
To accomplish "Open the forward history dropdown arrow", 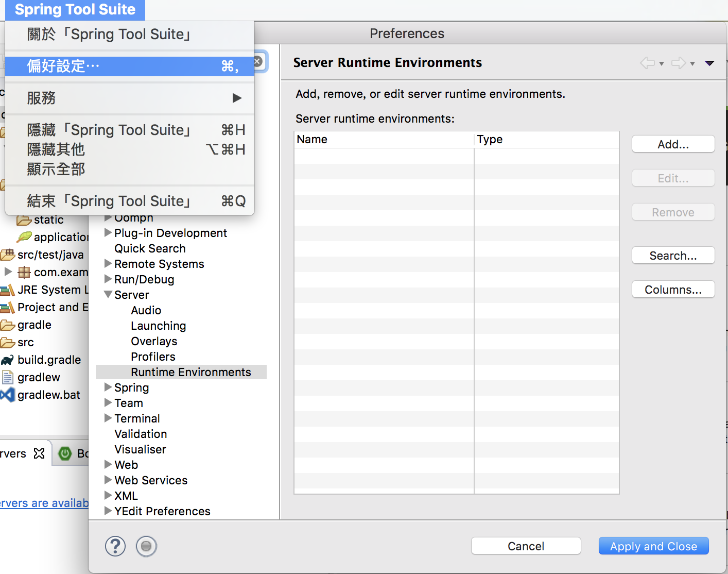I will 692,64.
